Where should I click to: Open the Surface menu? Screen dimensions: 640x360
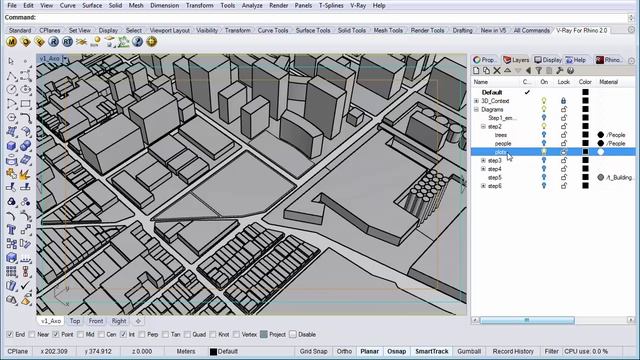[92, 5]
